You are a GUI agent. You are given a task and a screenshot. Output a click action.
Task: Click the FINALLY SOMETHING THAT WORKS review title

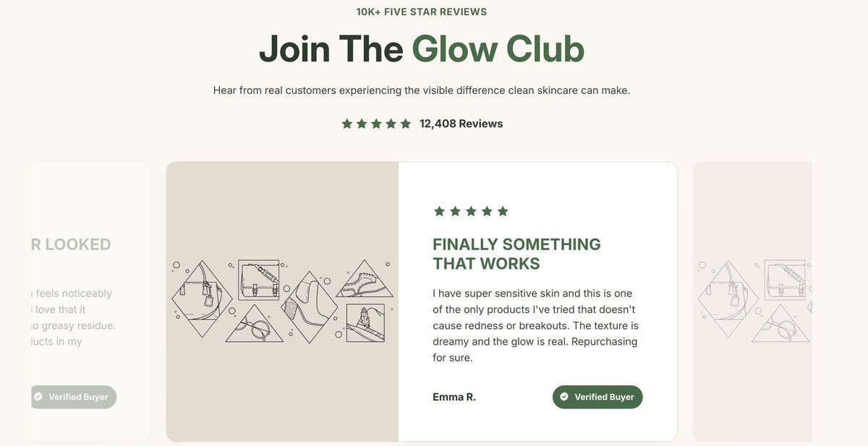click(x=516, y=254)
